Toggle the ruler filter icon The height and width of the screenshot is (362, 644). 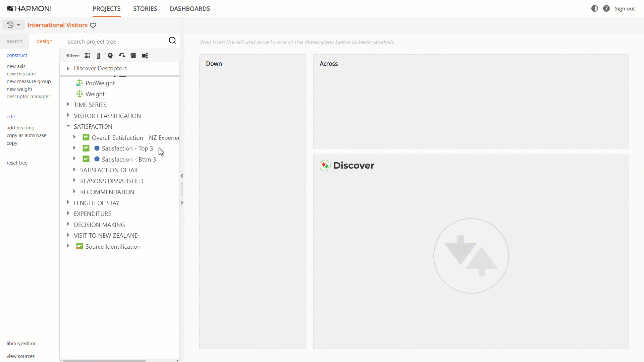[98, 56]
